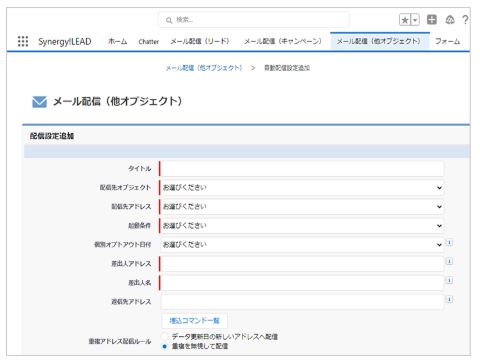Open the 個別オプトアウト日付 dropdown
This screenshot has height=364, width=480.
pos(302,245)
